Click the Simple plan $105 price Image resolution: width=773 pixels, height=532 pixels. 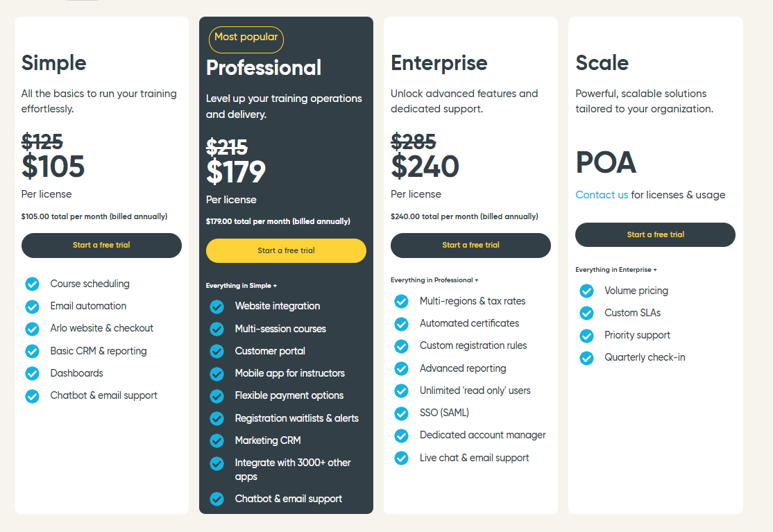point(53,166)
